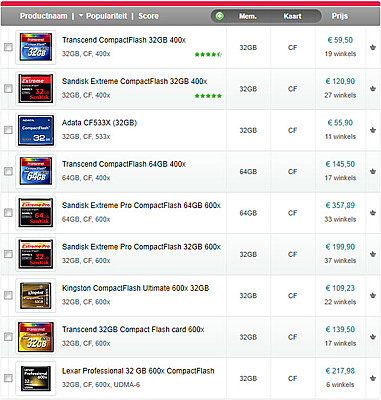Click '33 winkels' text
Screen dimensions: 381x400
pos(340,219)
